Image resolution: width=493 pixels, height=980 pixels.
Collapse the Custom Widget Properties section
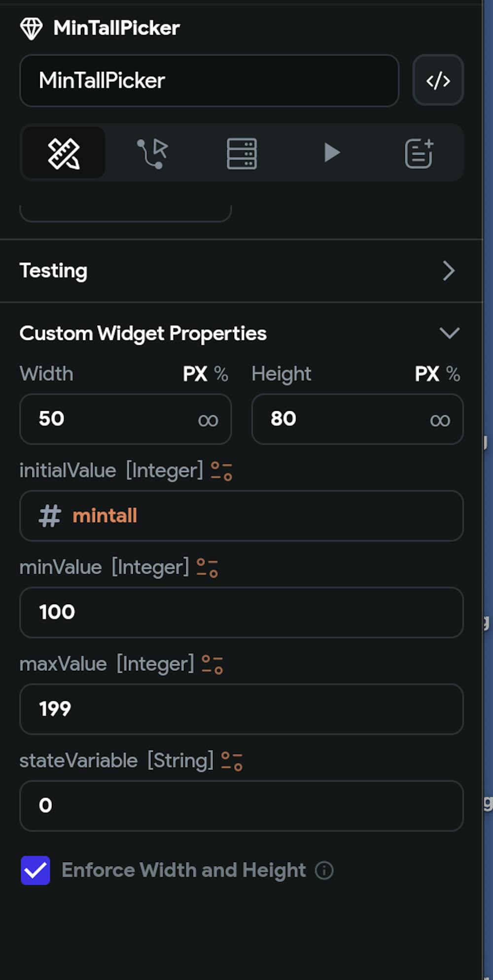tap(449, 333)
